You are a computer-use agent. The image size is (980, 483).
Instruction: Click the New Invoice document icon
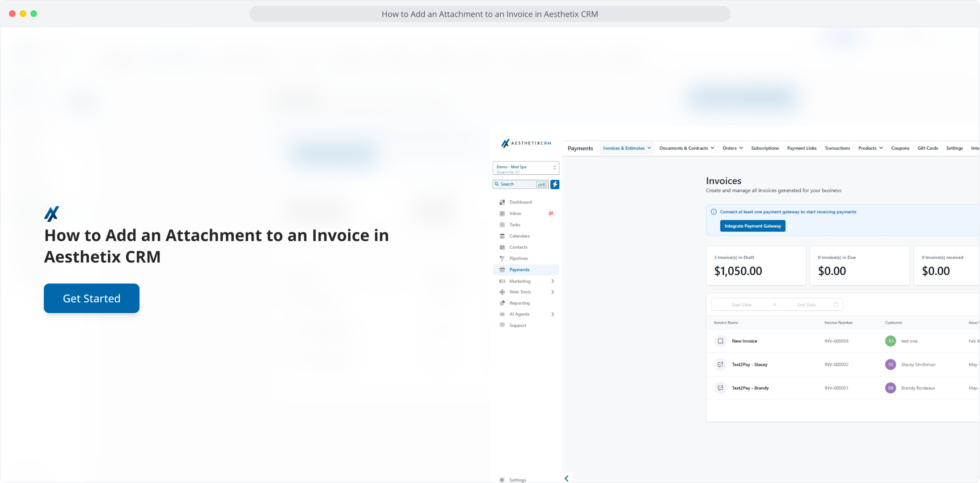[x=720, y=341]
